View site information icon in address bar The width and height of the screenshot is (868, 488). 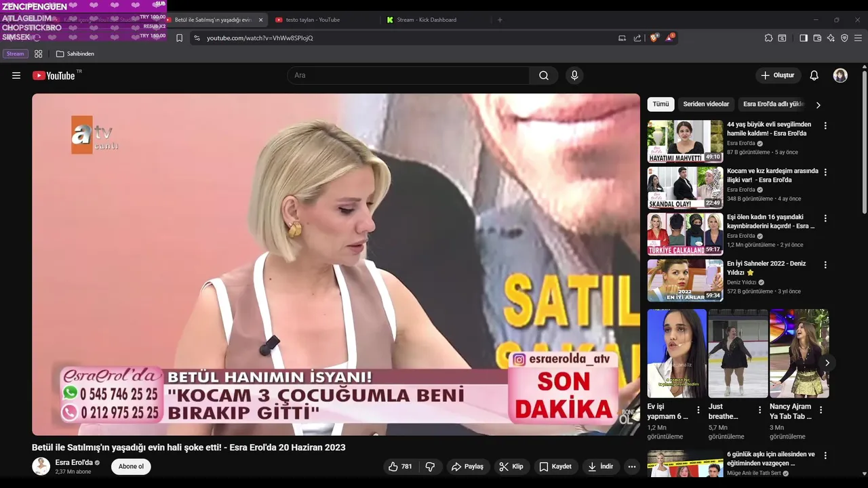click(197, 38)
